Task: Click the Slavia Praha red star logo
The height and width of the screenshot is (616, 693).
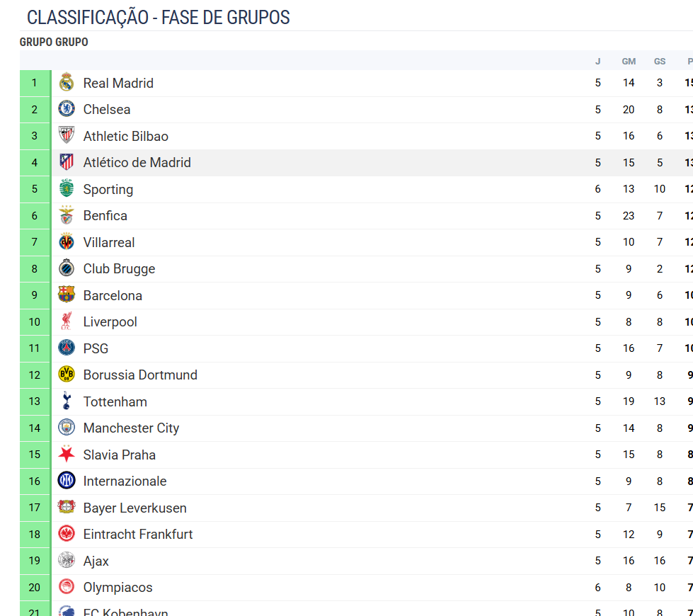Action: click(67, 455)
